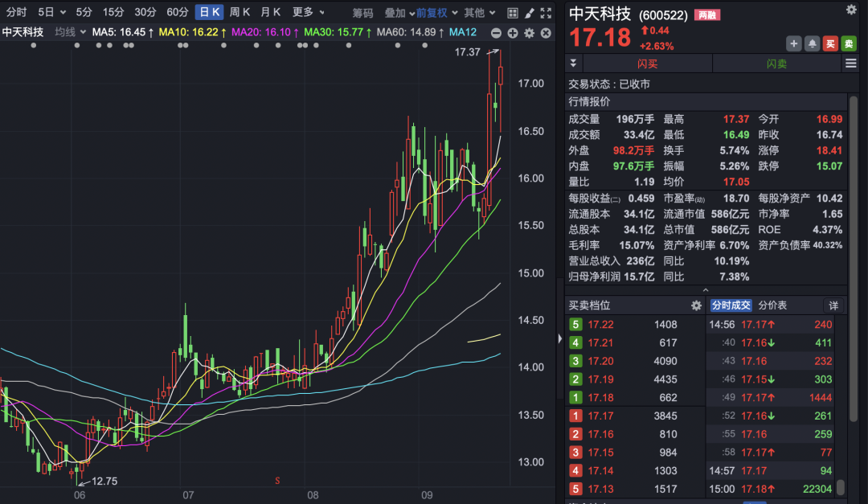The image size is (868, 504).
Task: Select the 日K daily candlestick tab
Action: click(209, 12)
